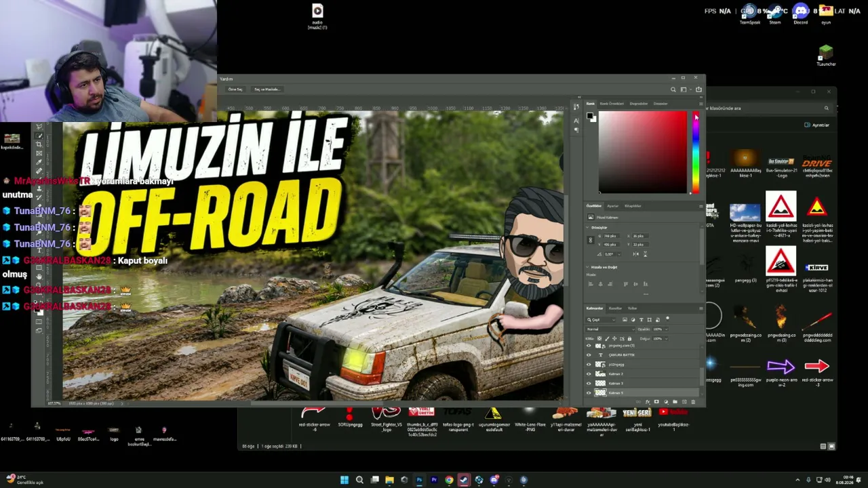868x488 pixels.
Task: Open the Desenler tab
Action: point(660,104)
